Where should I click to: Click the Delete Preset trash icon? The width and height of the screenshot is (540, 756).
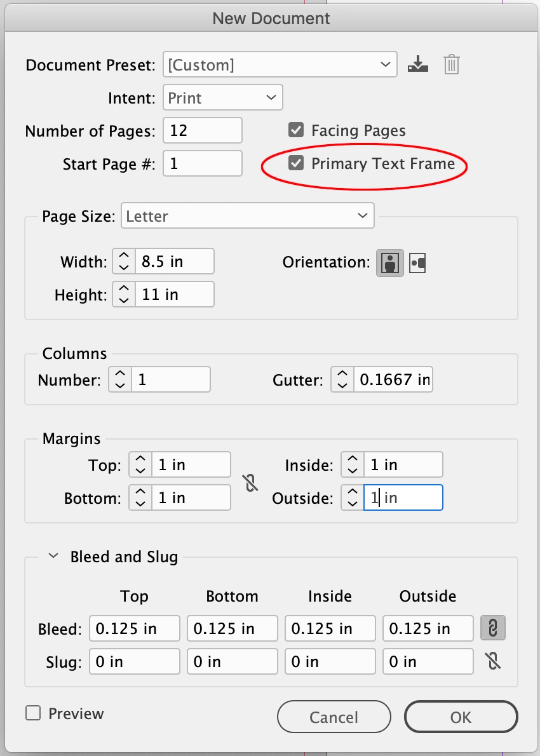[451, 65]
